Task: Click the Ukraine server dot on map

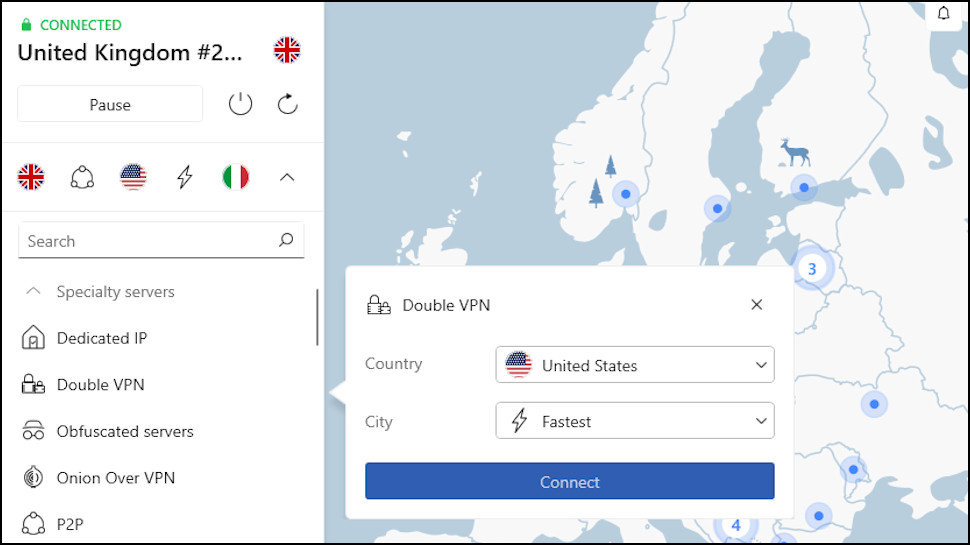Action: 874,404
